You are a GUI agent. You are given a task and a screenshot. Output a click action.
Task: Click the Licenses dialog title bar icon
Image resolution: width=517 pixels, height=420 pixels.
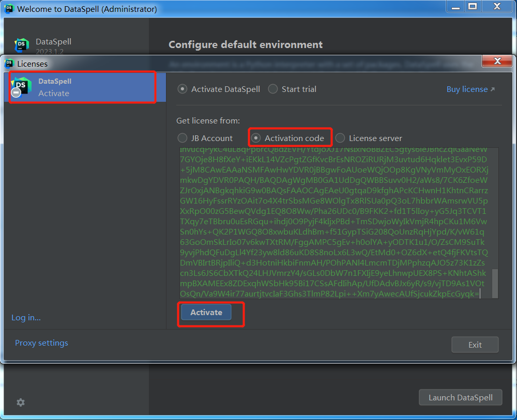tap(9, 63)
